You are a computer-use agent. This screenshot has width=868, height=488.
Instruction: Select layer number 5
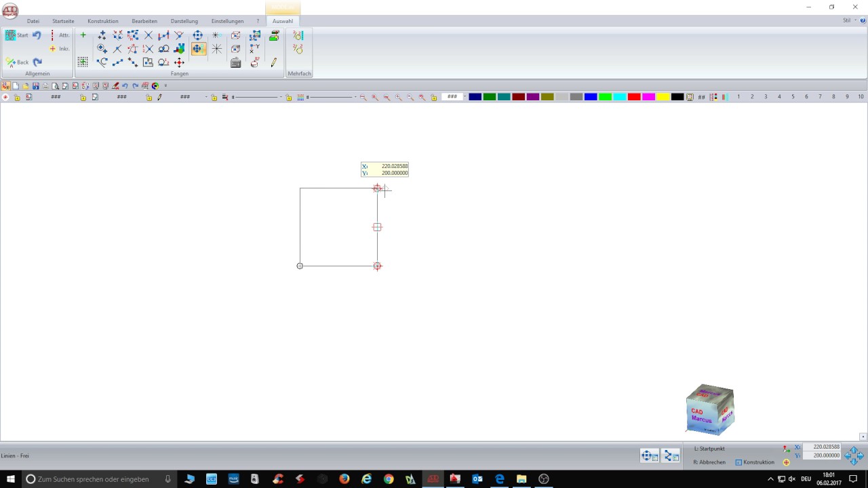pos(793,97)
